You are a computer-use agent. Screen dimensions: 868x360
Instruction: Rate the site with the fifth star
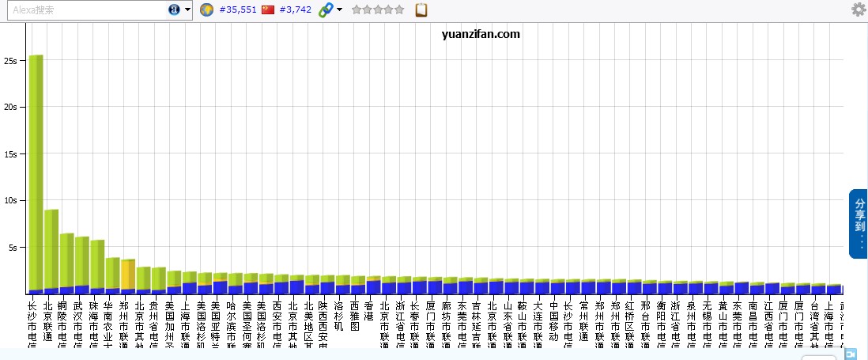[x=399, y=9]
